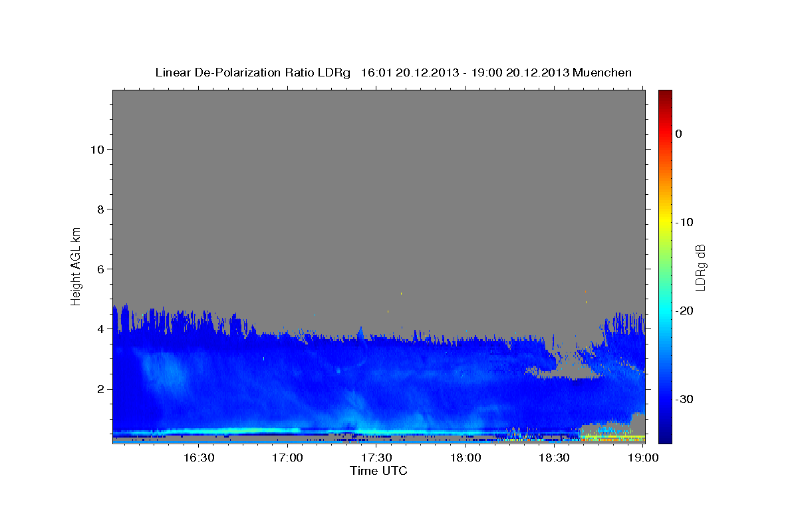Screen dimensions: 798x532
Task: Click the Height AGL km axis title
Action: pos(76,265)
